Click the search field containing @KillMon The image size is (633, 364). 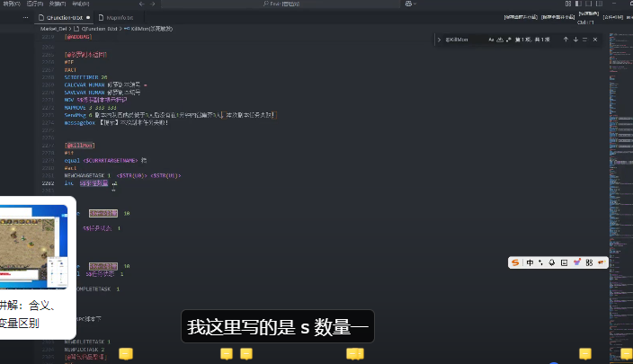tap(465, 40)
